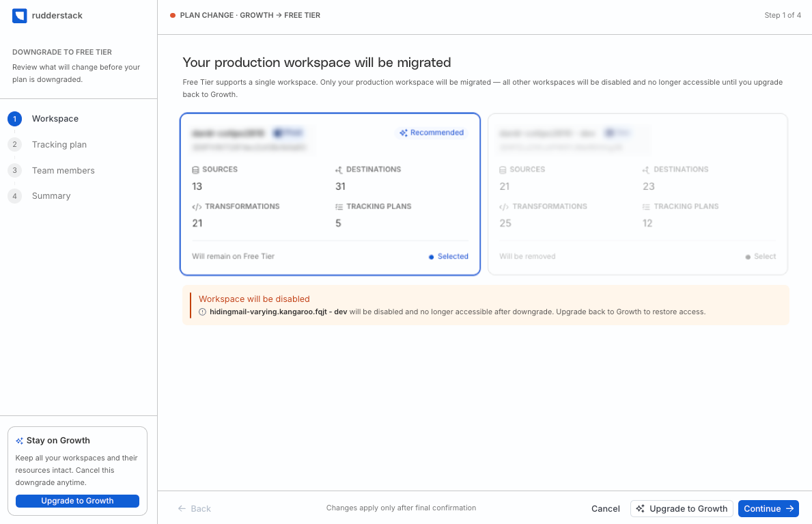Click the RudderStack logo icon
The height and width of the screenshot is (524, 812).
[20, 16]
